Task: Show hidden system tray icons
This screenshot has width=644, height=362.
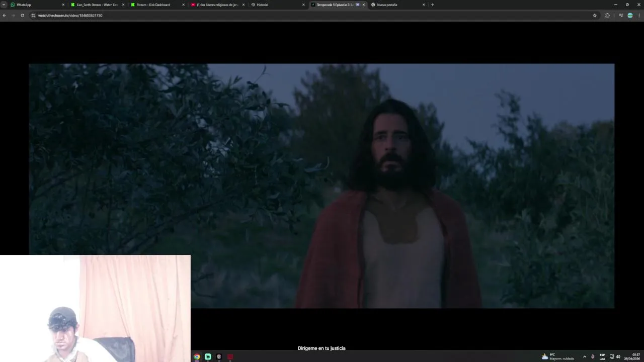Action: [584, 356]
